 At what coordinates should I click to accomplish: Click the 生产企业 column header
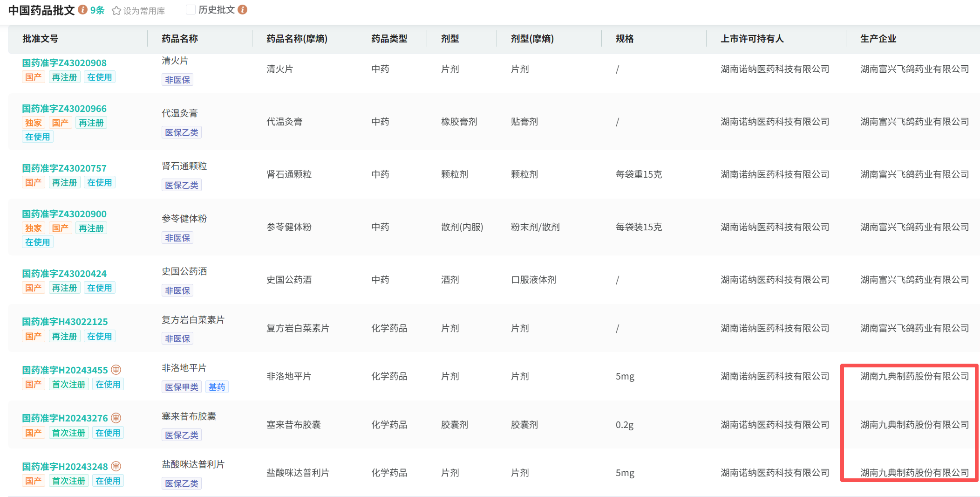(878, 39)
